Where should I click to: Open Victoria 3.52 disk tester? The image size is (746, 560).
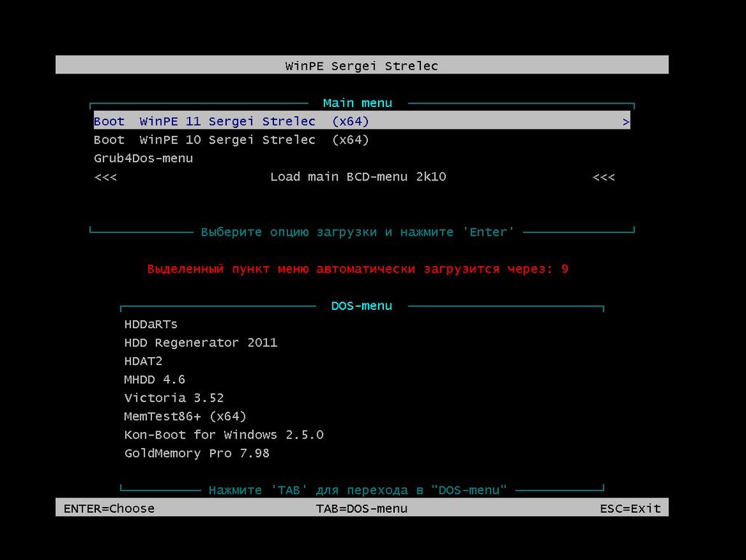[174, 398]
